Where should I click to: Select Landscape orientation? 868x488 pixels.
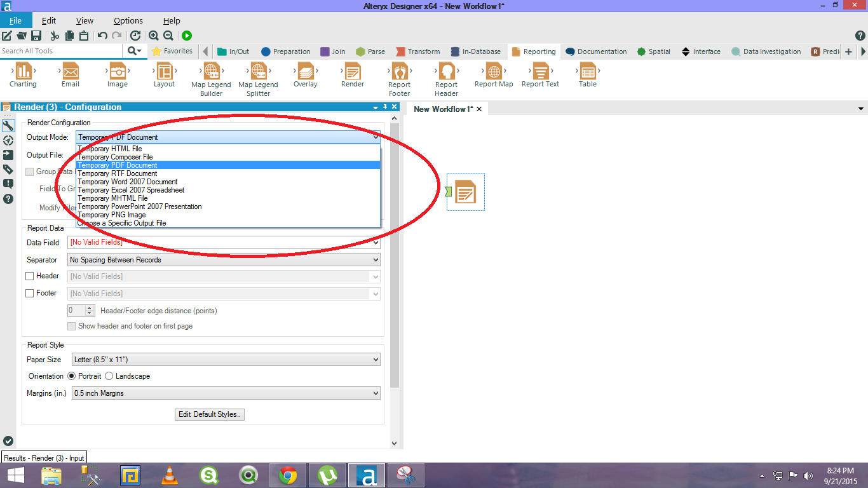click(109, 376)
